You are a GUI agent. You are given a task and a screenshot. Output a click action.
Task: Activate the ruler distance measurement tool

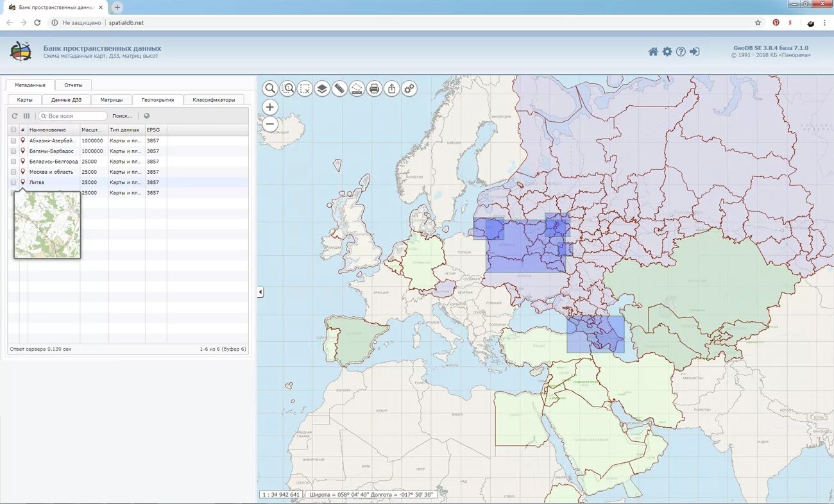(339, 88)
